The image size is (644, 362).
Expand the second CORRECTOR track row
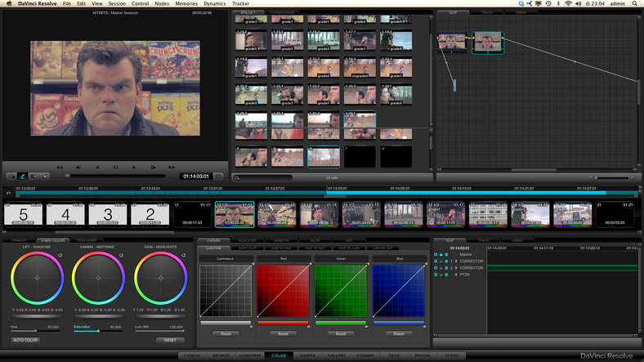pyautogui.click(x=456, y=268)
